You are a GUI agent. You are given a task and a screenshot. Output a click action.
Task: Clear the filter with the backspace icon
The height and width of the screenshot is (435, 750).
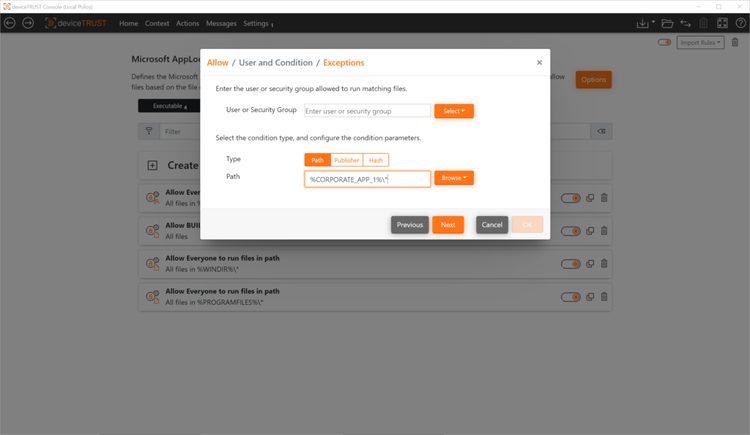[x=601, y=131]
